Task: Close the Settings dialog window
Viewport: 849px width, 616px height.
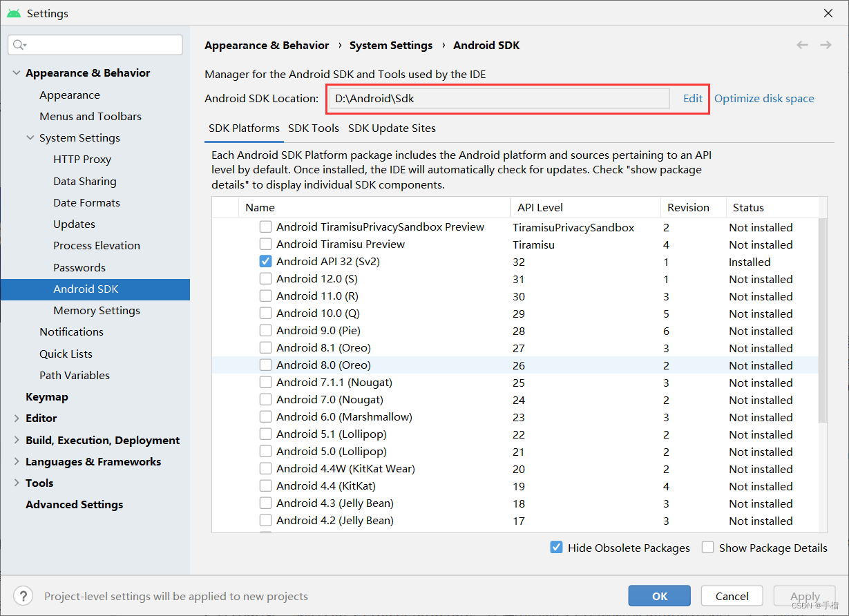Action: pyautogui.click(x=828, y=13)
